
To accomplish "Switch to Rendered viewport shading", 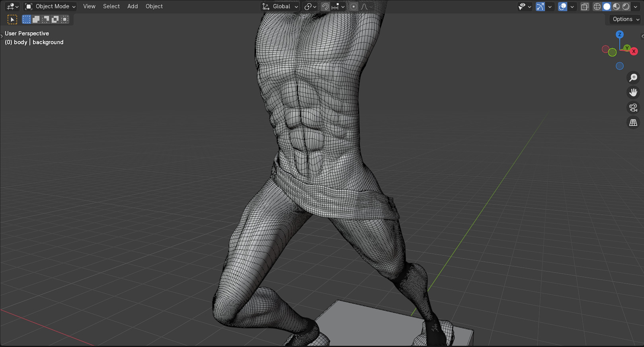I will click(x=626, y=6).
